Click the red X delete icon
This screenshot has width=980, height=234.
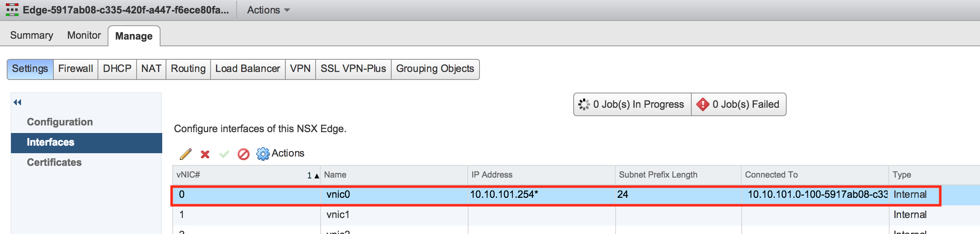point(205,154)
